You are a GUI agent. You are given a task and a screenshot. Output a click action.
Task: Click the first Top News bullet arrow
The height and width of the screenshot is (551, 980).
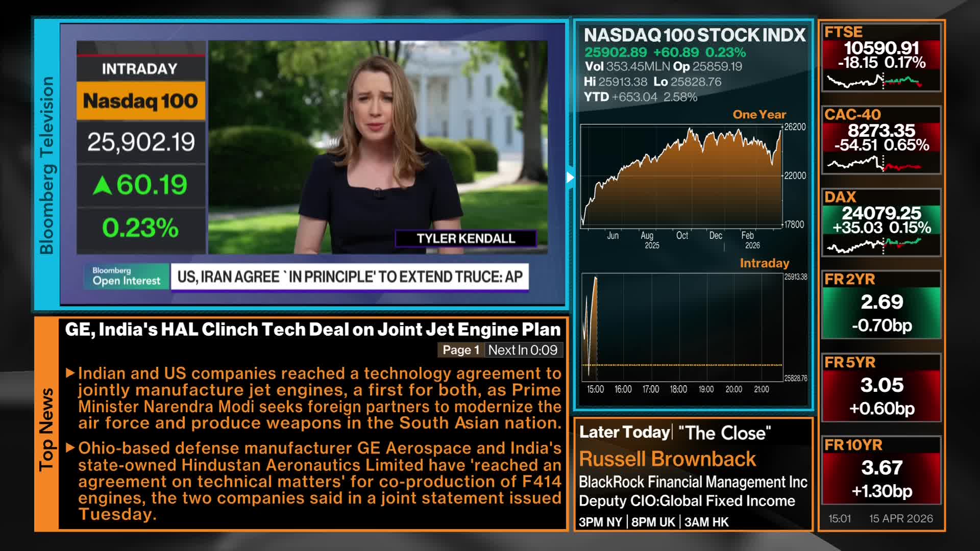(x=70, y=373)
